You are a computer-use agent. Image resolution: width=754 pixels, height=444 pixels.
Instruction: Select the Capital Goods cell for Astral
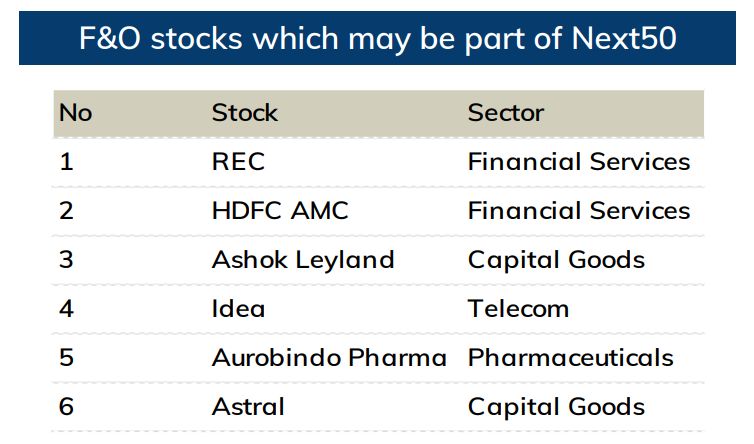click(x=556, y=407)
